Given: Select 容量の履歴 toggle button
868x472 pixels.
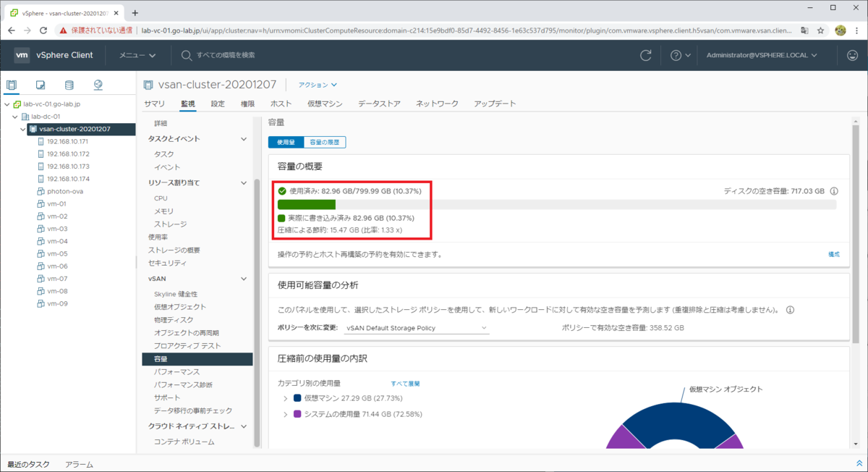Looking at the screenshot, I should pyautogui.click(x=325, y=143).
